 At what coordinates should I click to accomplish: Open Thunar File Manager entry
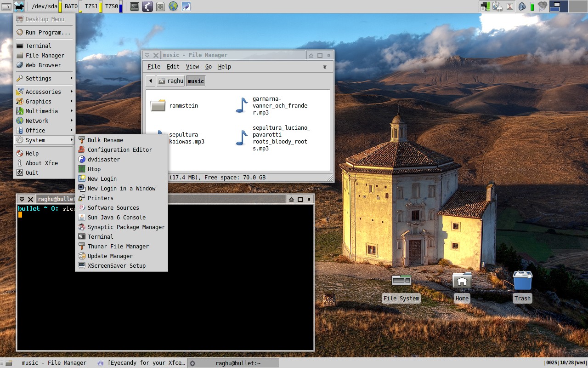point(121,247)
